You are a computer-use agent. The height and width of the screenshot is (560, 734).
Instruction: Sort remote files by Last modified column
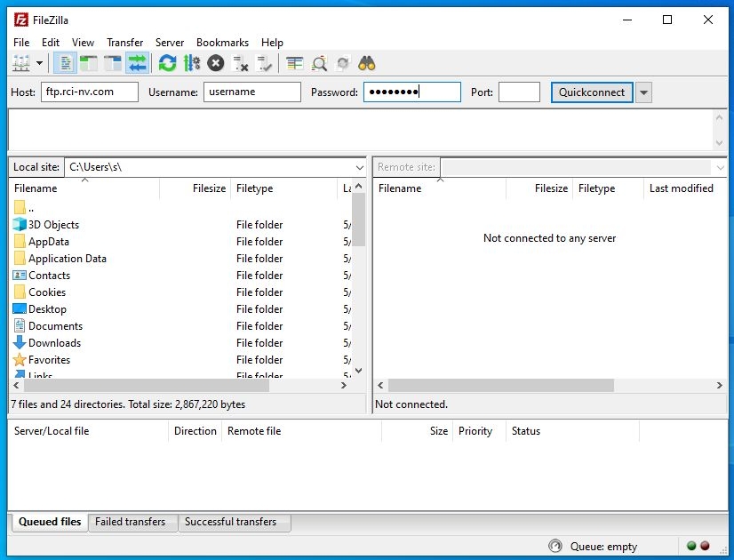[x=685, y=188]
